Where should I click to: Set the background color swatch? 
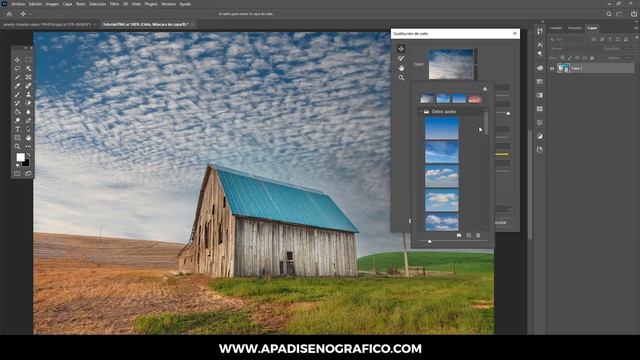tap(25, 162)
